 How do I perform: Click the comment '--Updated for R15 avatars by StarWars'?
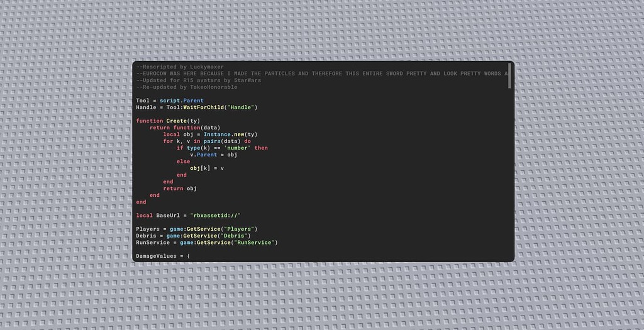point(198,80)
